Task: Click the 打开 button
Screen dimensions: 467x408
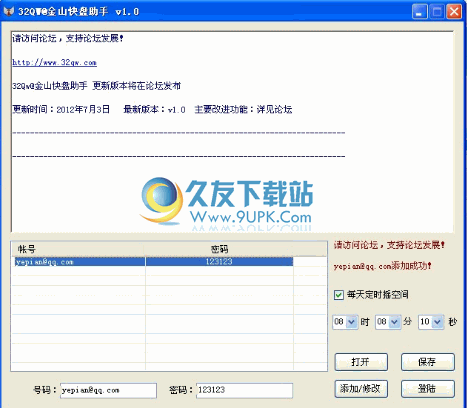Action: (x=361, y=362)
